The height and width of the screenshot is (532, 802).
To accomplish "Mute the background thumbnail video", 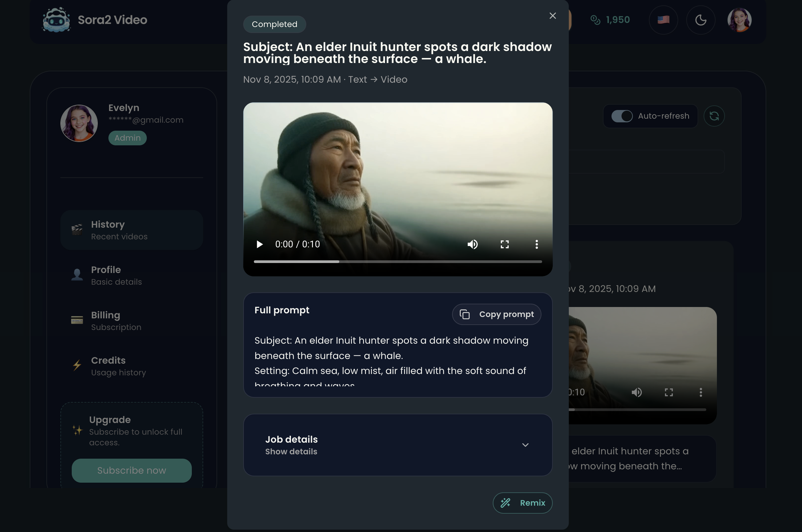I will click(637, 393).
